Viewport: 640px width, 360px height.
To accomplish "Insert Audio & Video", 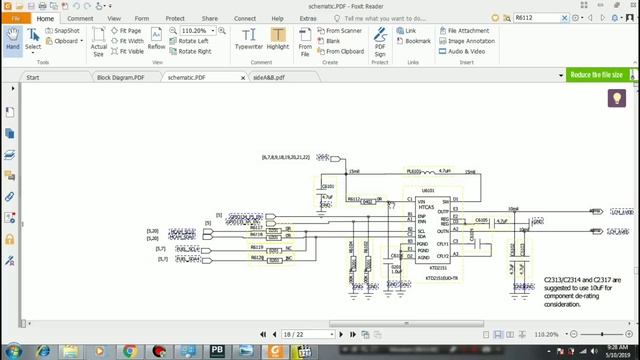I will [x=462, y=51].
